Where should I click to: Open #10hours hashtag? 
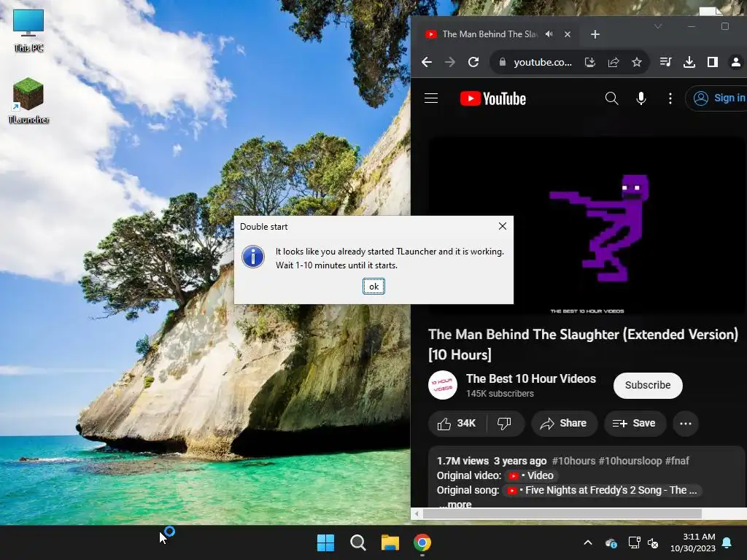tap(573, 461)
